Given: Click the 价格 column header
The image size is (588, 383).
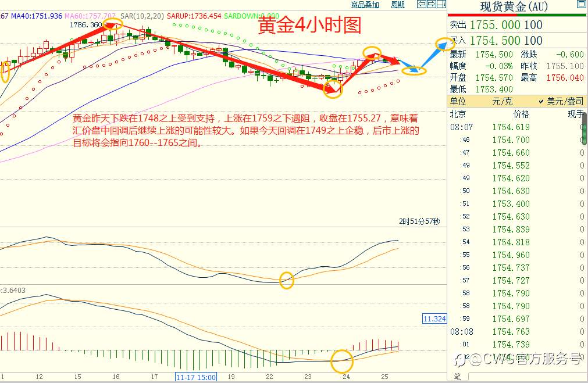Looking at the screenshot, I should pos(521,114).
